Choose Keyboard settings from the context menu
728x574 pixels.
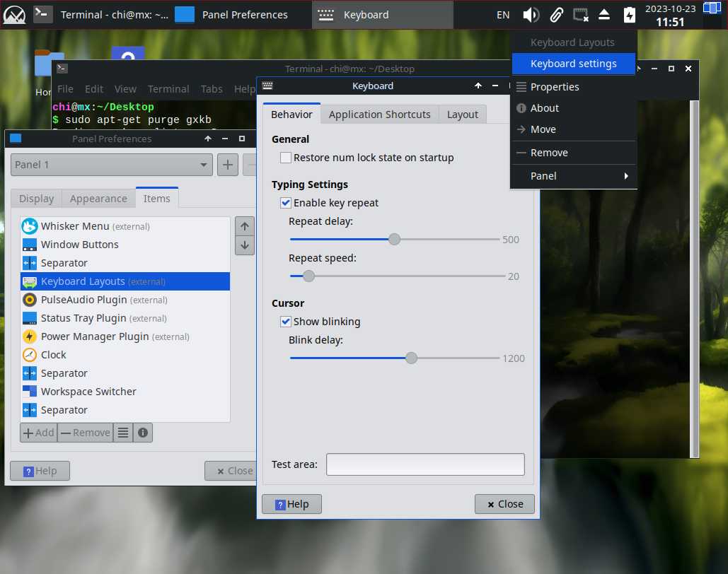(573, 64)
